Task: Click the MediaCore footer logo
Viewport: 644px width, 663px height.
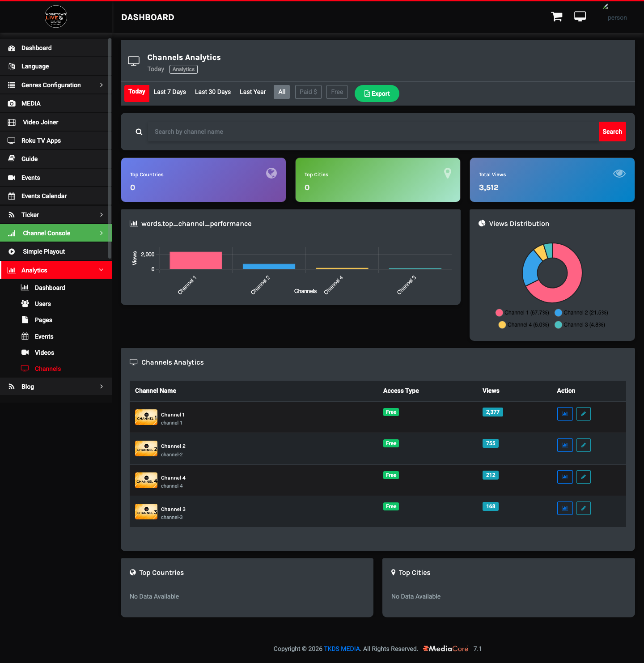Action: [x=445, y=649]
